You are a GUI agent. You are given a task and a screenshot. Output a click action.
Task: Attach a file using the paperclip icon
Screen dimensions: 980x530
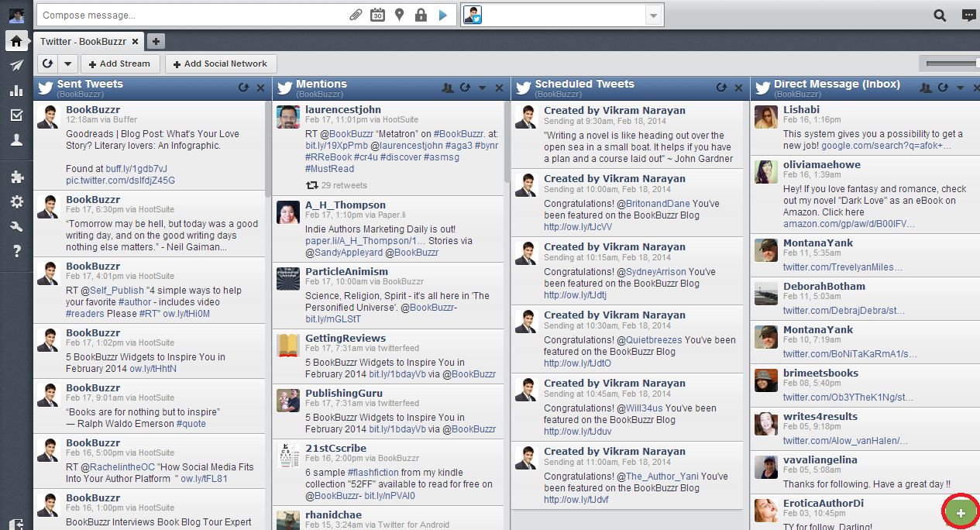click(356, 15)
